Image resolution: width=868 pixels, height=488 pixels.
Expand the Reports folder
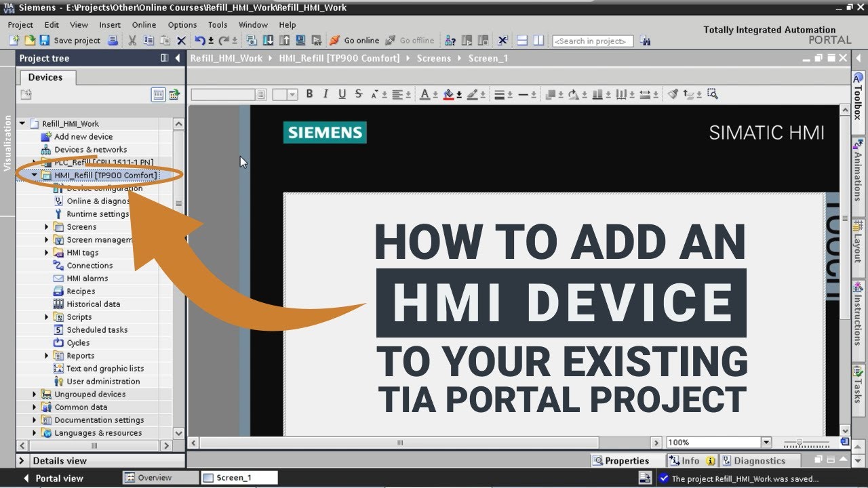point(47,356)
